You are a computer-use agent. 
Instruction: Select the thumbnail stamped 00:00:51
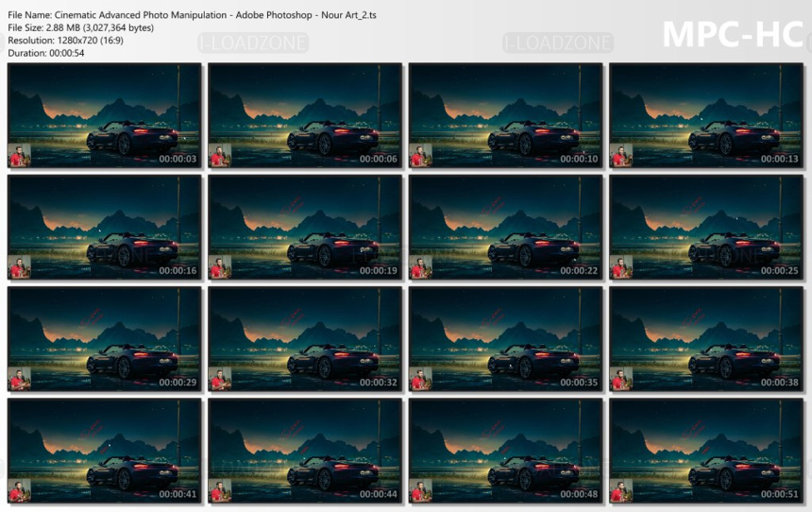click(706, 451)
